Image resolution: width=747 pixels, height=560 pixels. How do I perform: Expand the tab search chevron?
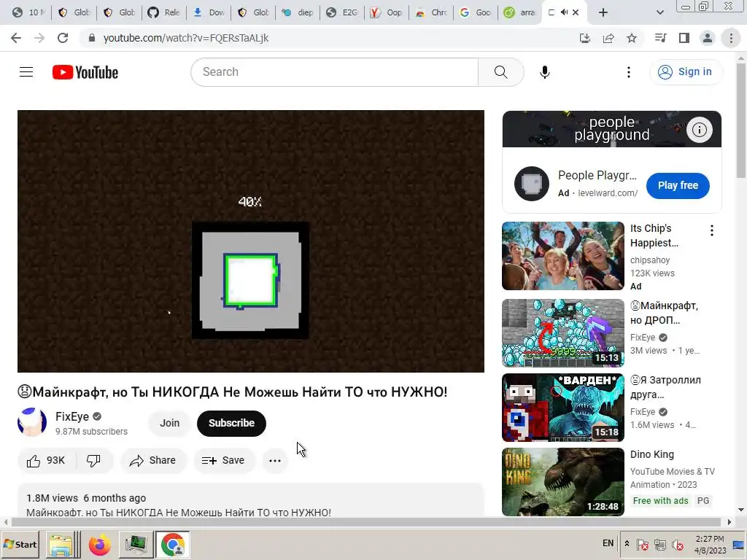[x=659, y=12]
